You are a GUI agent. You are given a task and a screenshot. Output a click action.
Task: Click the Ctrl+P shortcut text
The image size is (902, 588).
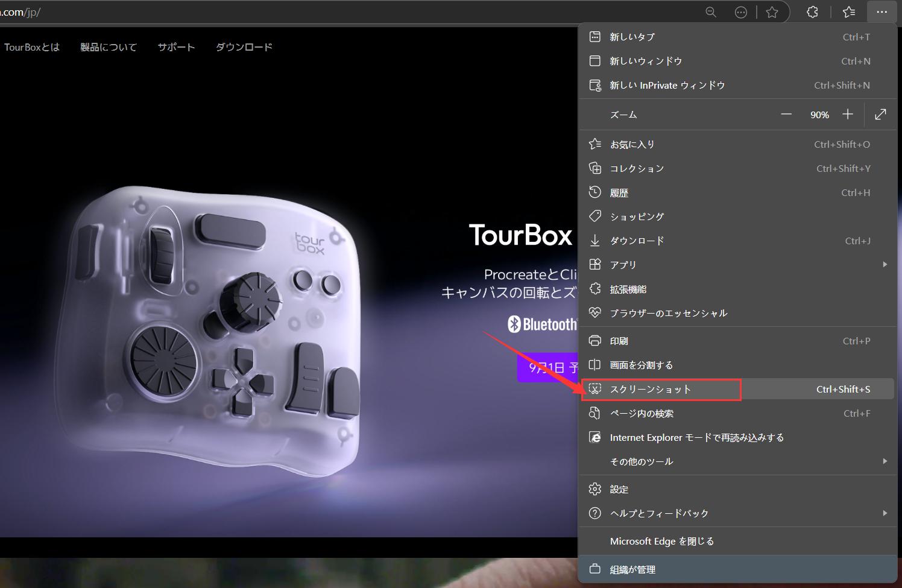[x=856, y=341]
